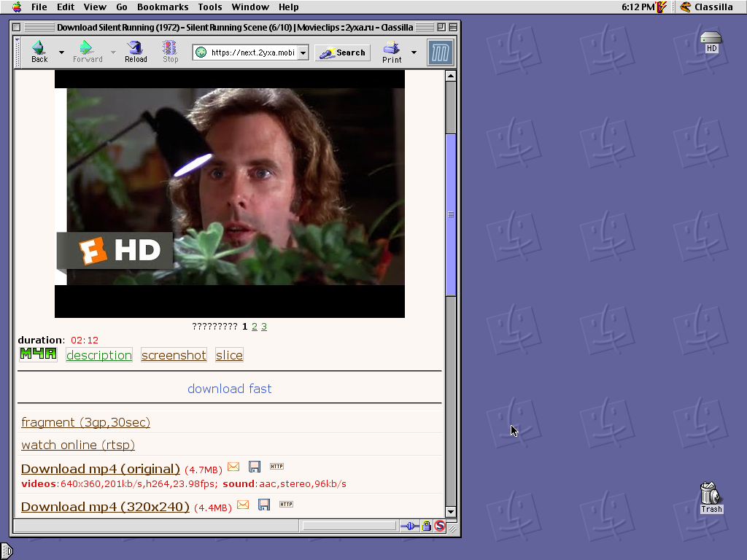Viewport: 747px width, 560px height.
Task: Open the File menu
Action: pos(39,7)
